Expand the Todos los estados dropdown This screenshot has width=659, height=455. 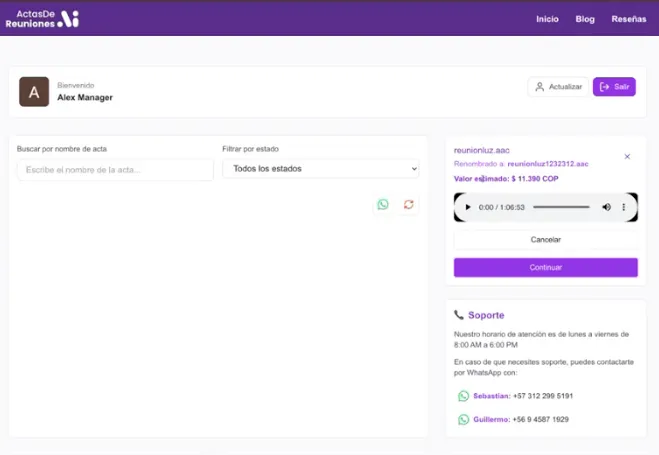320,169
